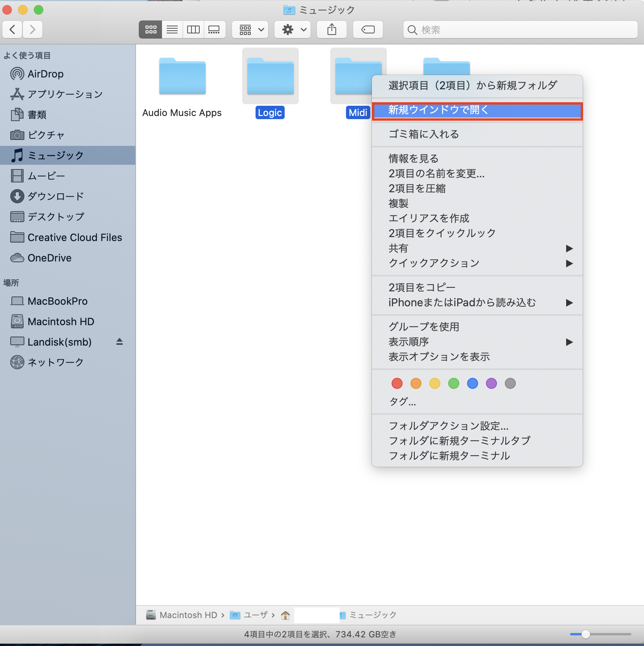Open AirDrop in the sidebar
The height and width of the screenshot is (646, 644).
click(68, 74)
